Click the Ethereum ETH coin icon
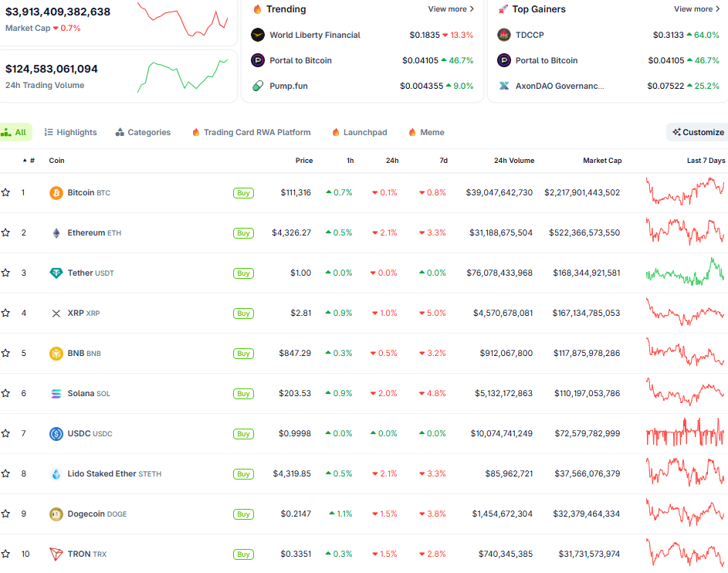The image size is (728, 573). coord(56,232)
